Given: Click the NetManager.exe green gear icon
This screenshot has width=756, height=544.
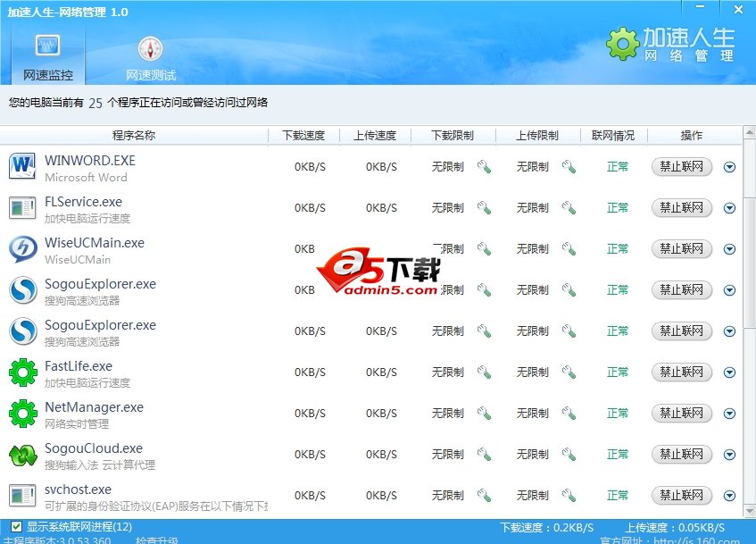Looking at the screenshot, I should pyautogui.click(x=22, y=414).
